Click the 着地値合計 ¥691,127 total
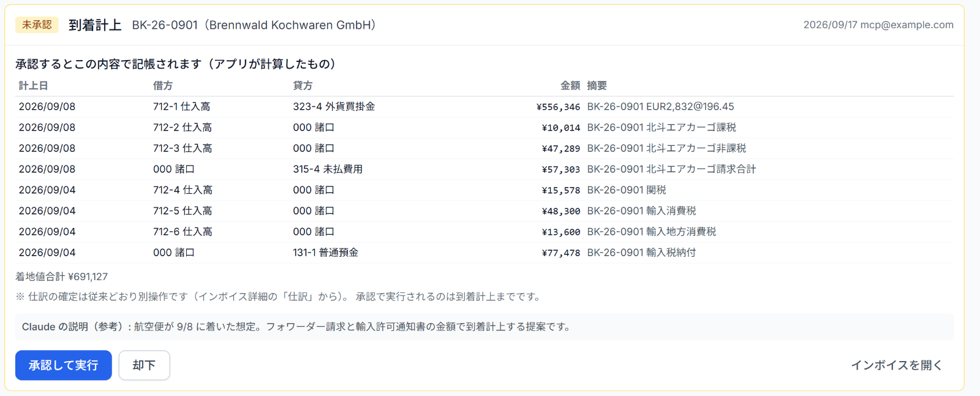 61,276
